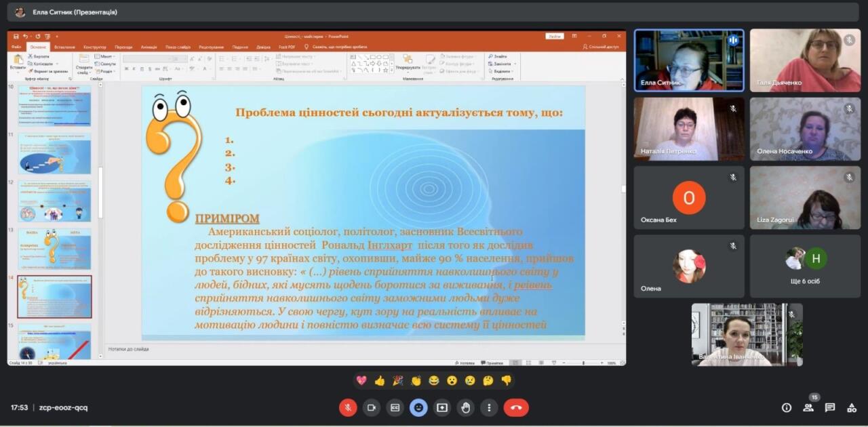The height and width of the screenshot is (427, 868).
Task: Open the Рецензування ribbon tab
Action: [x=212, y=47]
